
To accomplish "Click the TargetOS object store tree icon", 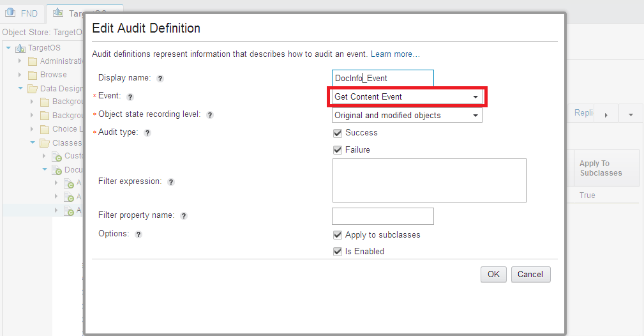I will coord(20,49).
